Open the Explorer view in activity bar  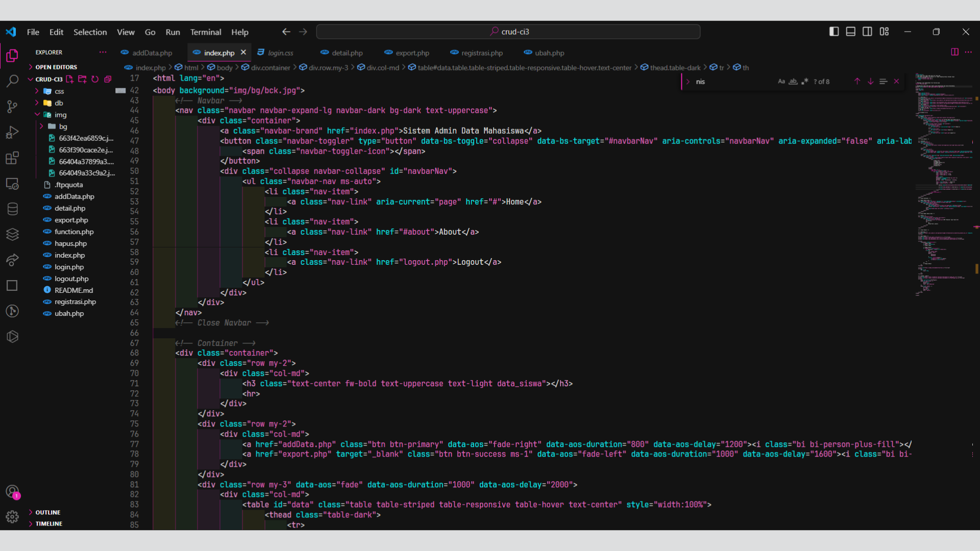pos(12,56)
